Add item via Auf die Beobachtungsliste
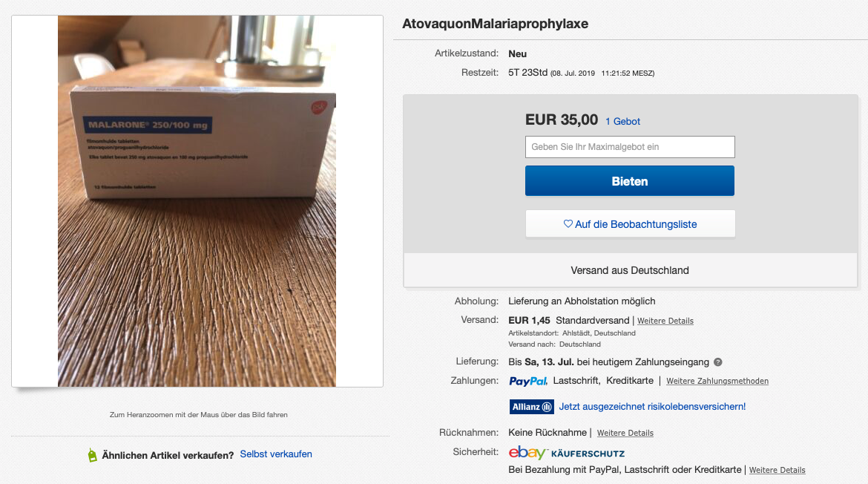The height and width of the screenshot is (484, 868). [635, 224]
